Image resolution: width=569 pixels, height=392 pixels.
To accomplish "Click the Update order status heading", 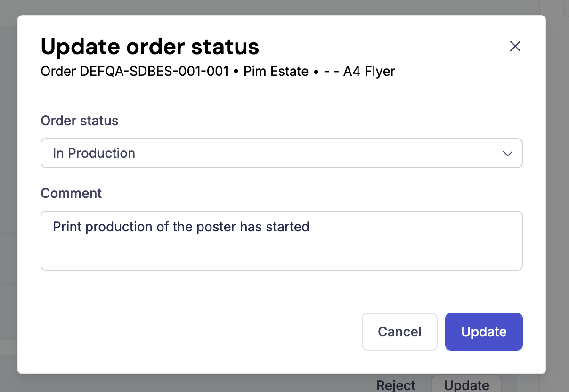I will [150, 47].
